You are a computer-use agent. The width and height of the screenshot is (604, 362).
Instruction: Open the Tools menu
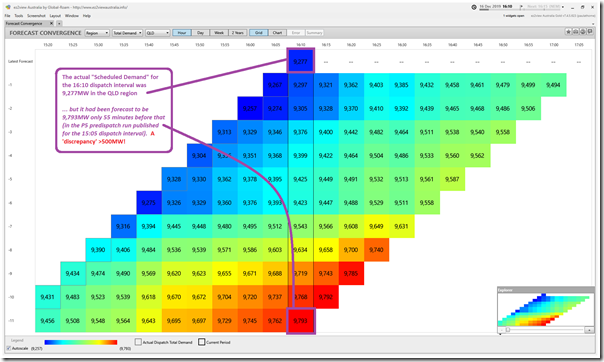[18, 16]
